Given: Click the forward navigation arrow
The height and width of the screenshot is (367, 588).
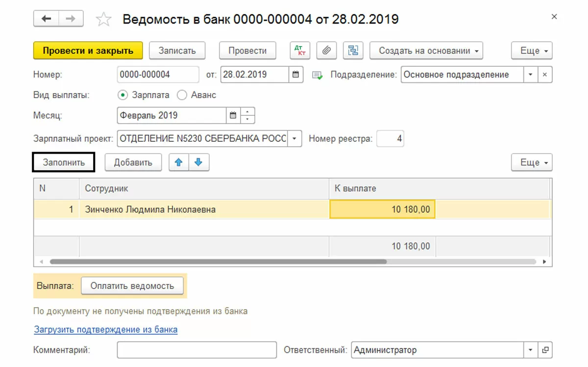Looking at the screenshot, I should 71,19.
